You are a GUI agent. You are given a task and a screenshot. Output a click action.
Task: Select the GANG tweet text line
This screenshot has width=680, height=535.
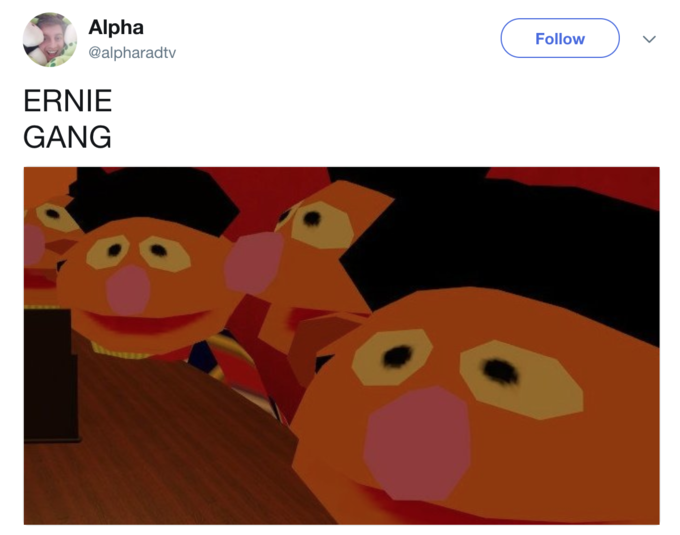click(67, 137)
